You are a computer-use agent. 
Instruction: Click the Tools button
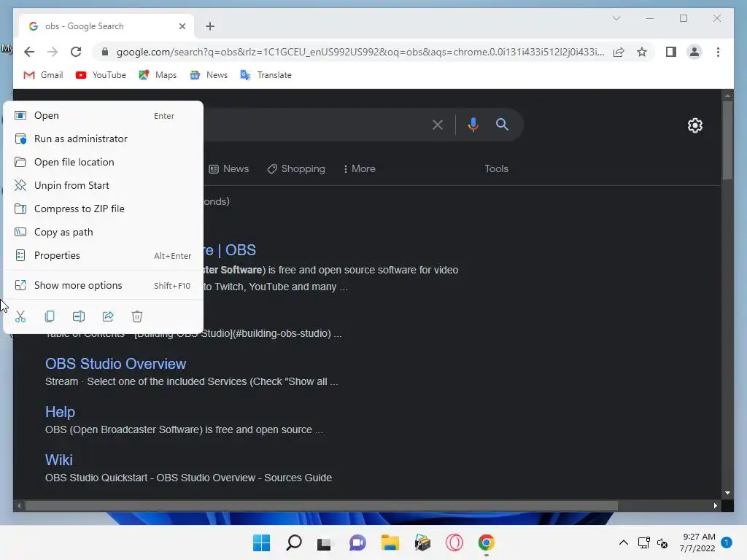[x=496, y=169]
